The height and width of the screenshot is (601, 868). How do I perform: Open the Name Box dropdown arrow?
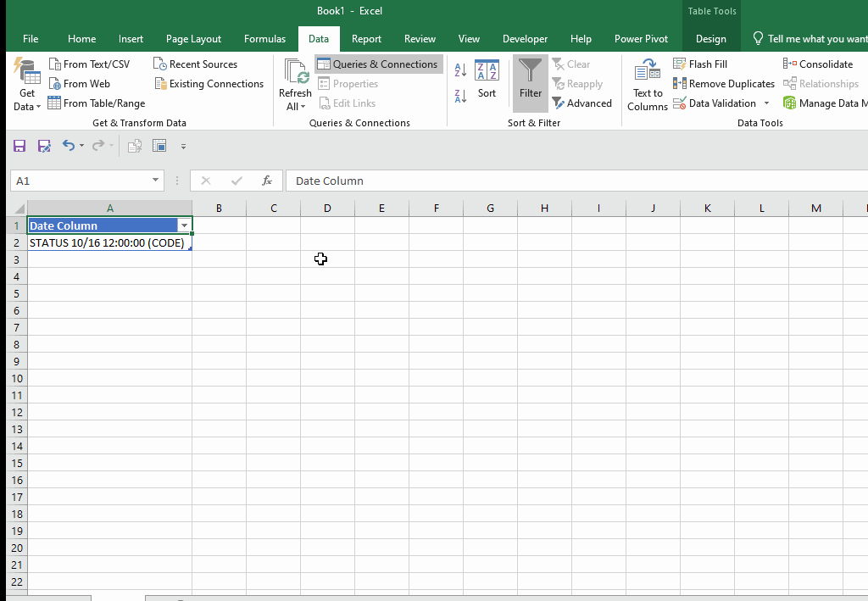tap(156, 181)
